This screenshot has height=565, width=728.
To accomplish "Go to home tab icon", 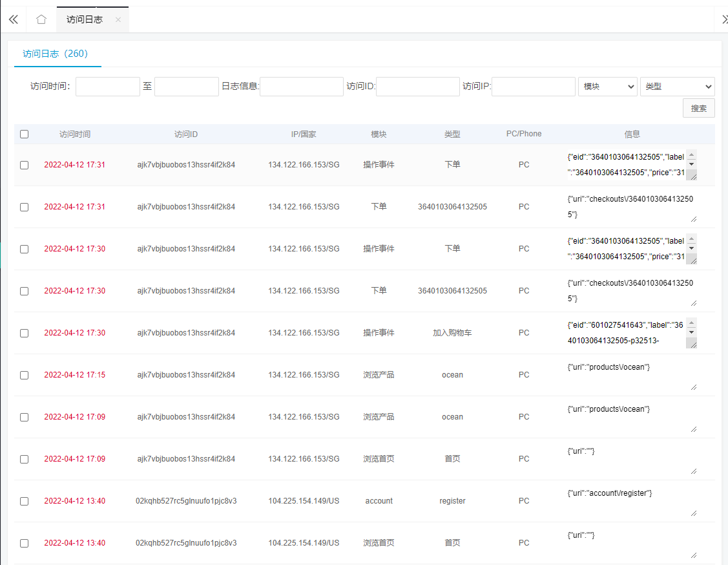I will tap(41, 19).
